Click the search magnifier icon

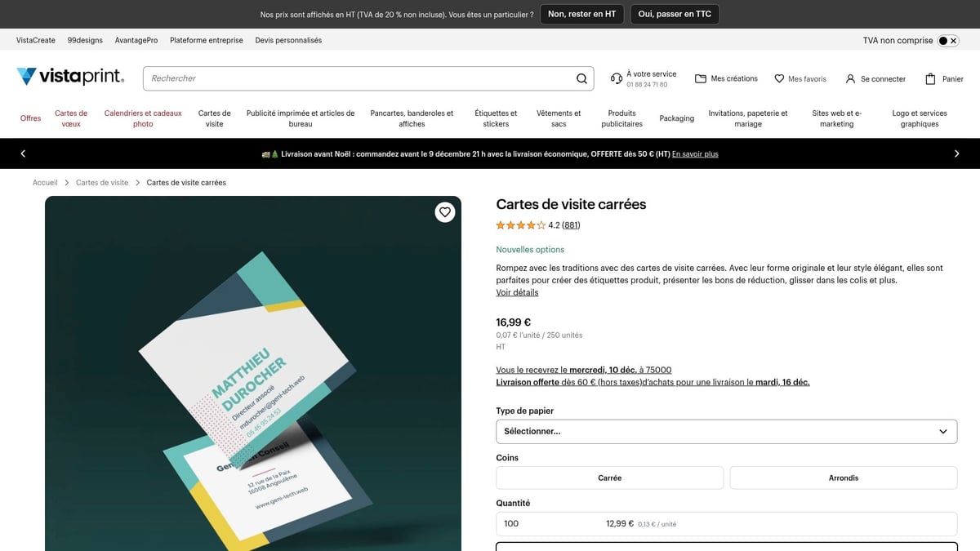581,78
